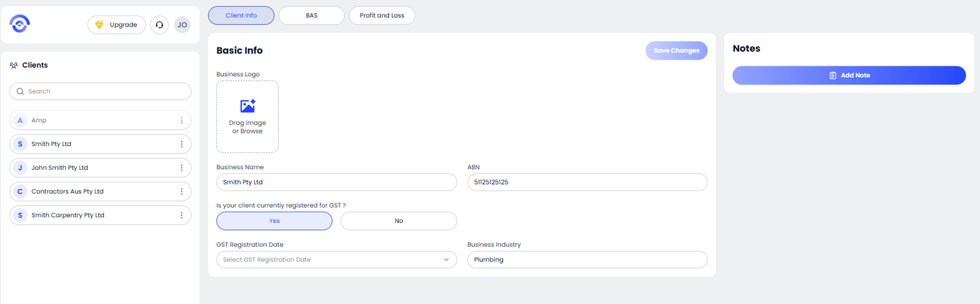
Task: Open options menu for John Smith Pty Ltd
Action: tap(181, 168)
